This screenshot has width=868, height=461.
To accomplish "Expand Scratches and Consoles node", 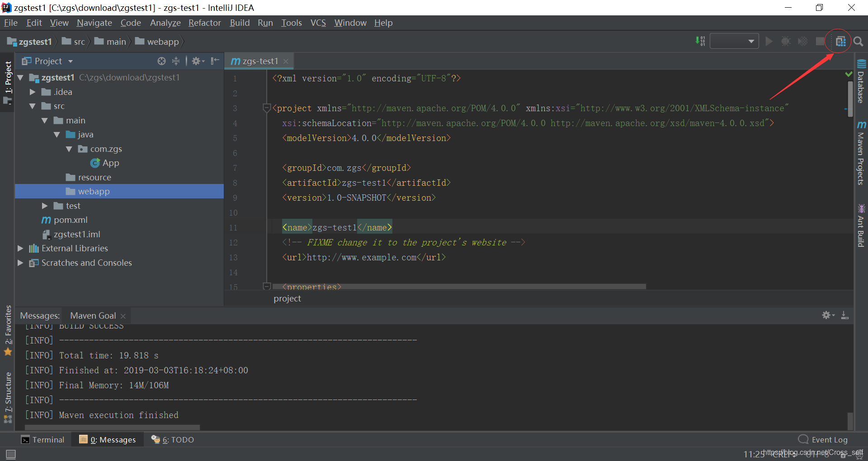I will click(x=20, y=263).
